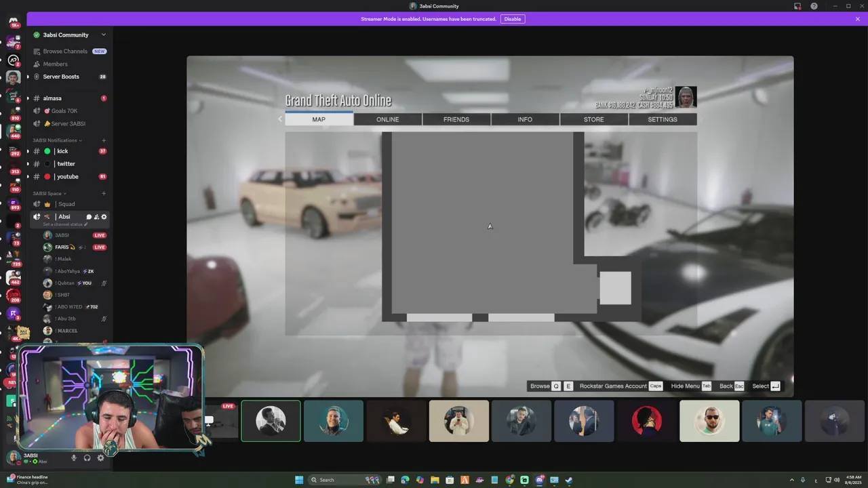Open the STORE tab in GTA menu
The width and height of the screenshot is (868, 488).
594,119
